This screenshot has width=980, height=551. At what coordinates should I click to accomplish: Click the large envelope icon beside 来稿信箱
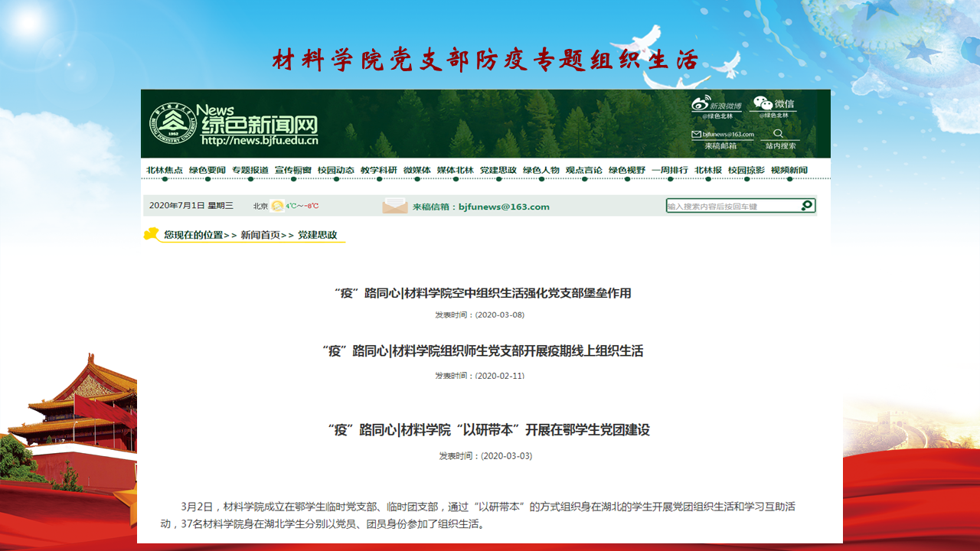[395, 206]
